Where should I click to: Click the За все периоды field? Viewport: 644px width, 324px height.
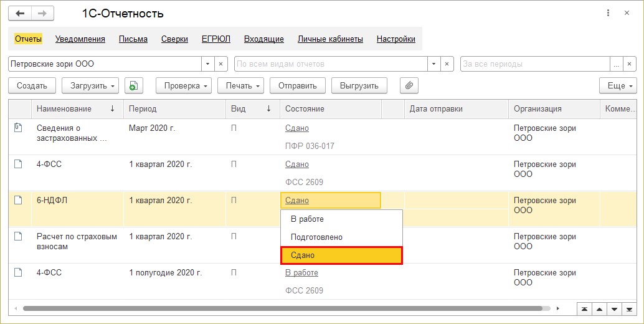(535, 64)
